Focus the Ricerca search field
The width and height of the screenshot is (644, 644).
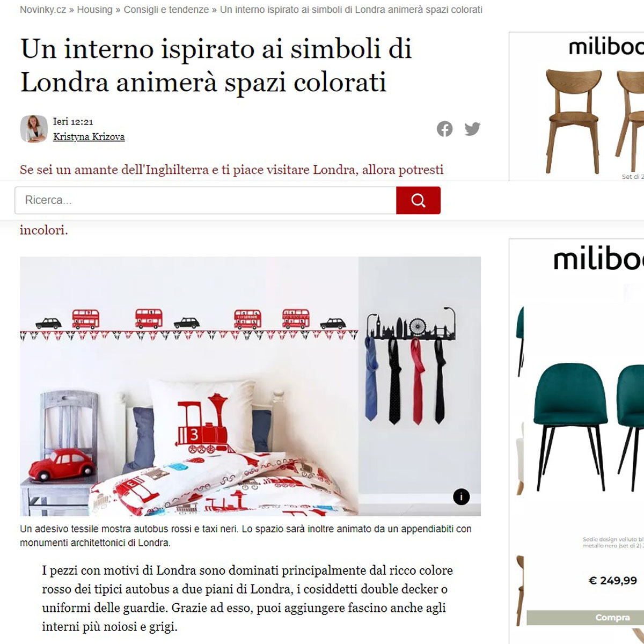[206, 200]
